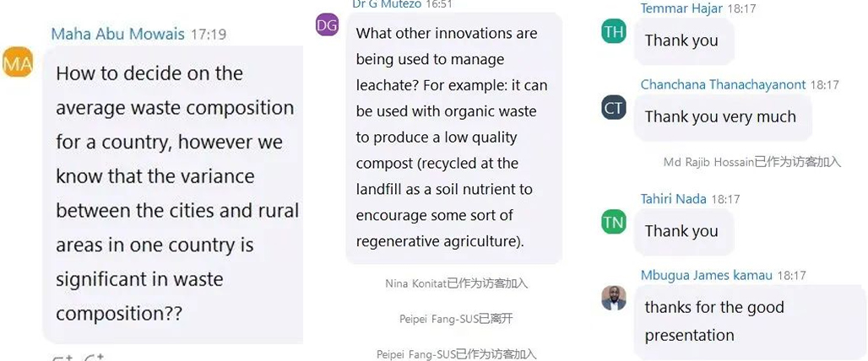Click the first add-reaction icon under Maha's message
Image resolution: width=868 pixels, height=361 pixels.
click(62, 358)
